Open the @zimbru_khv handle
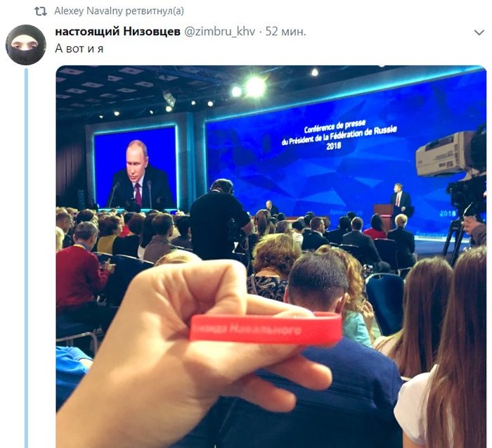Screen dimensions: 492x448 [x=219, y=32]
